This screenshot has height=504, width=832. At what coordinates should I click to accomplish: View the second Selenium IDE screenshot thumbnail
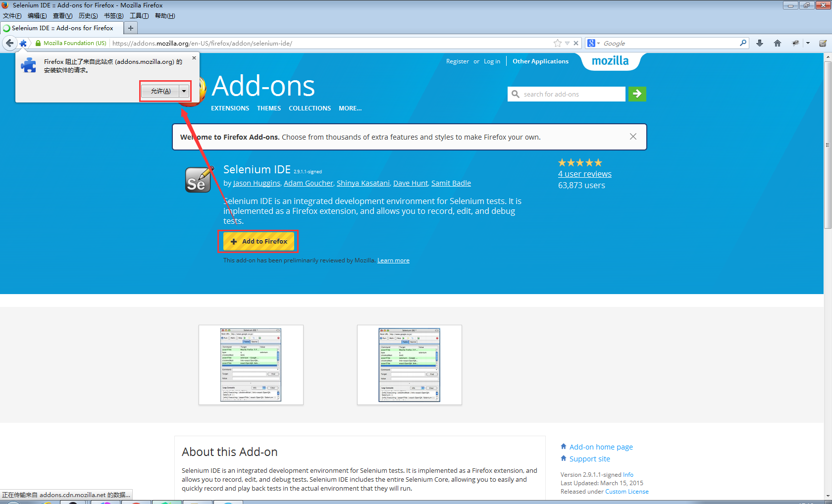click(410, 365)
